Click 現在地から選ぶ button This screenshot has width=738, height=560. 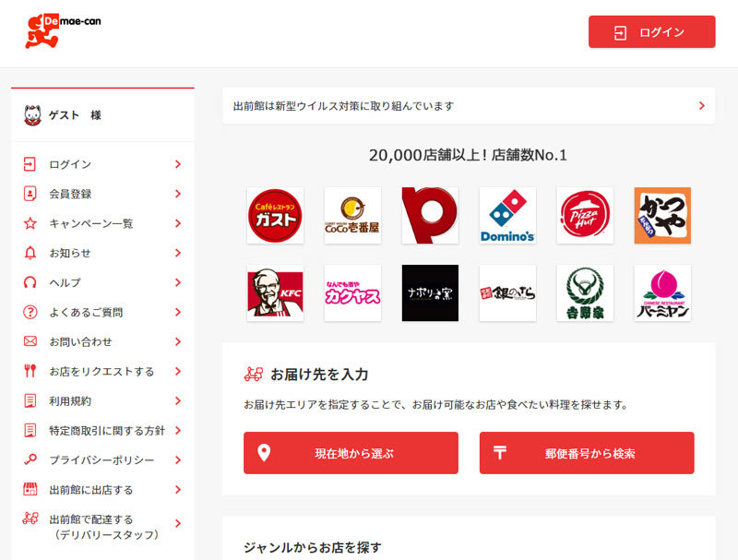tap(351, 453)
